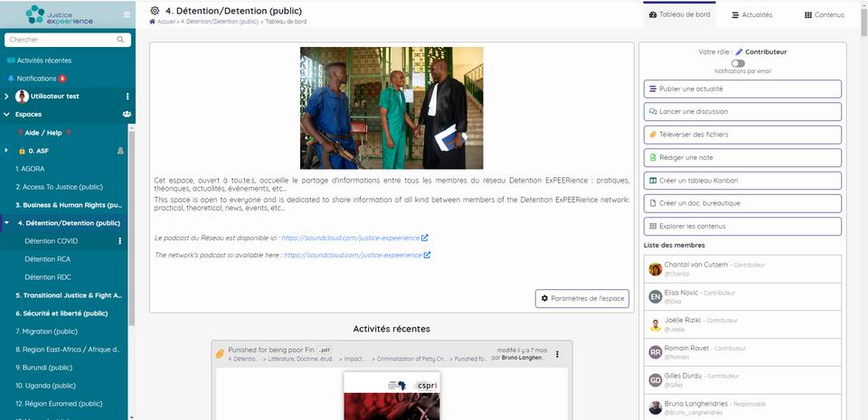868x420 pixels.
Task: Click the home icon in breadcrumb
Action: pos(152,22)
